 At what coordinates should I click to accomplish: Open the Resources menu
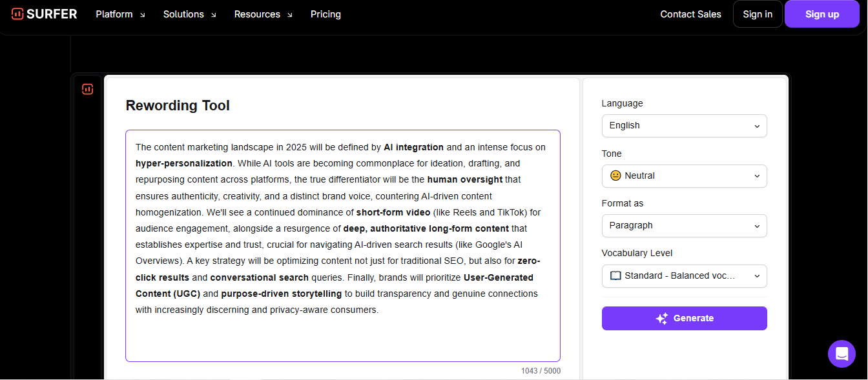(257, 14)
